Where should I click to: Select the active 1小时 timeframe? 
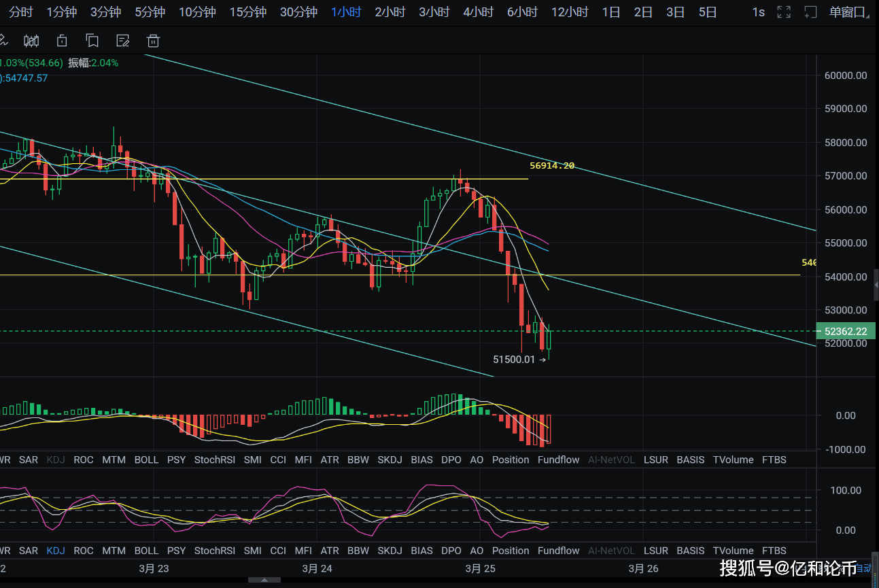click(346, 12)
